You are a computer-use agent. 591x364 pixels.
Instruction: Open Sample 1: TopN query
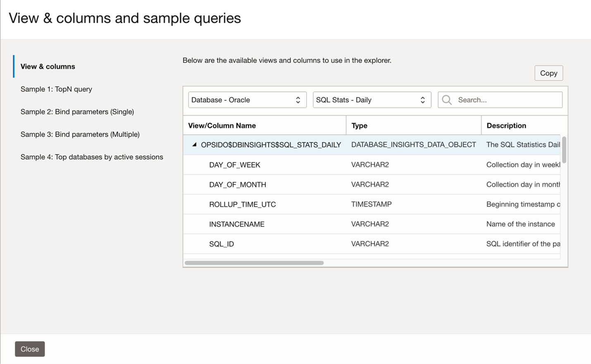tap(56, 89)
